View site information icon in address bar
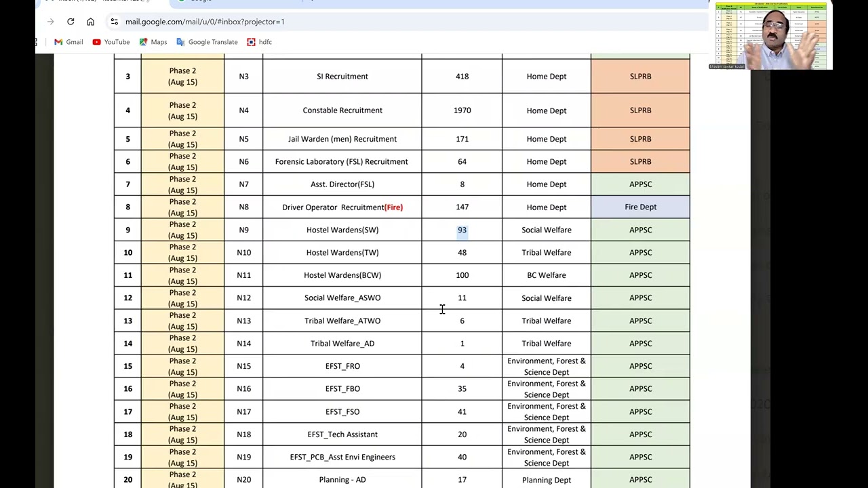 tap(114, 22)
